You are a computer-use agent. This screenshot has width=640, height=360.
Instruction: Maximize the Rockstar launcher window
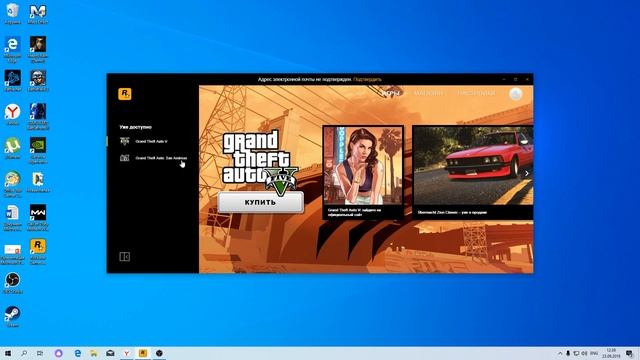pos(516,79)
